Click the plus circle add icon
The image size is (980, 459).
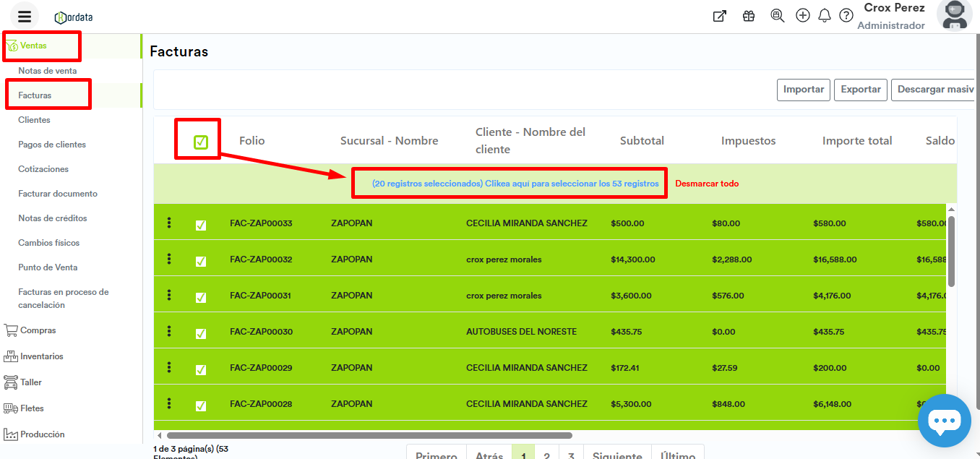click(802, 16)
